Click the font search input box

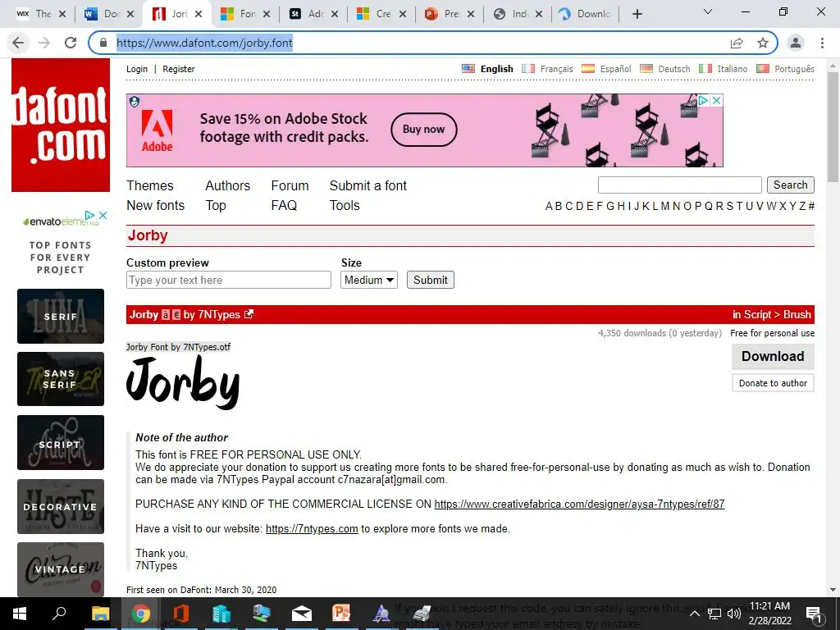pos(680,185)
